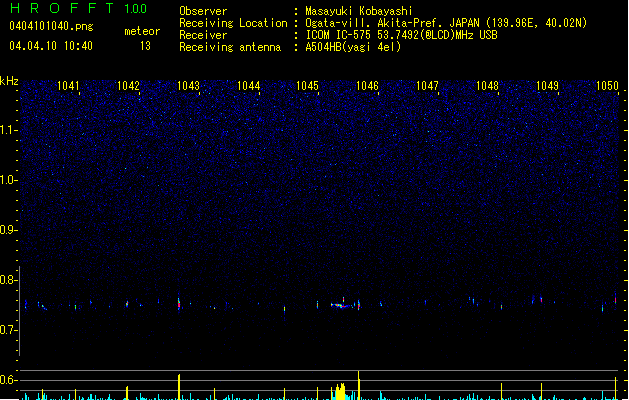Click the Receiver label
This screenshot has height=400, width=629.
[x=203, y=35]
